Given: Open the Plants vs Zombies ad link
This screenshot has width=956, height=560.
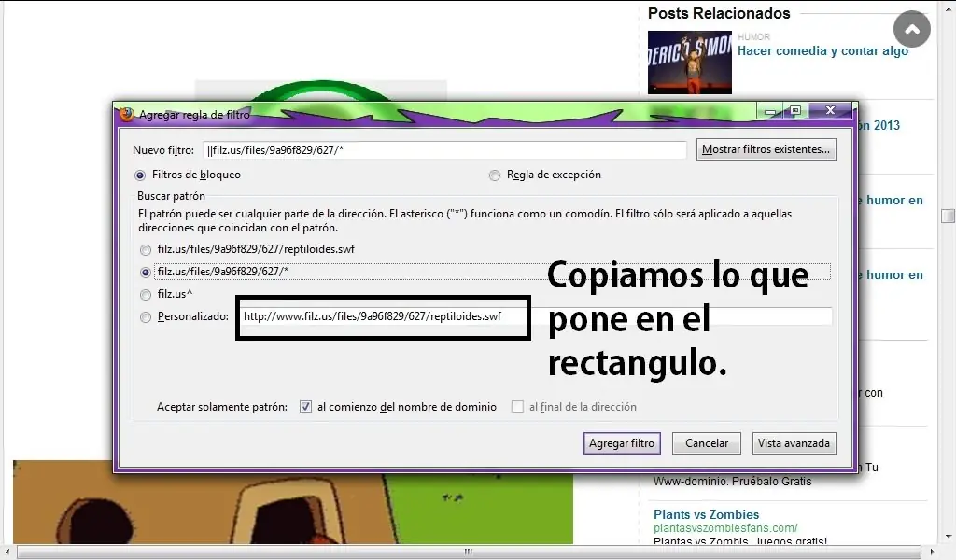Looking at the screenshot, I should click(706, 514).
